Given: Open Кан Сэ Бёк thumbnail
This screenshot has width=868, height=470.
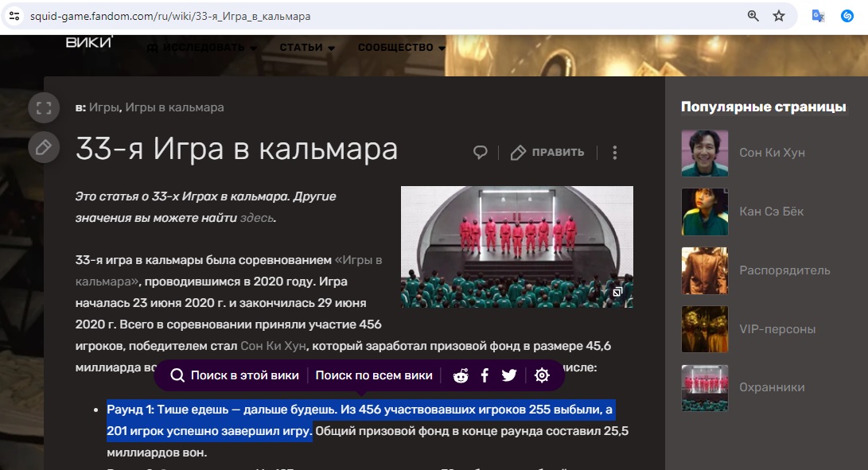Looking at the screenshot, I should 705,212.
